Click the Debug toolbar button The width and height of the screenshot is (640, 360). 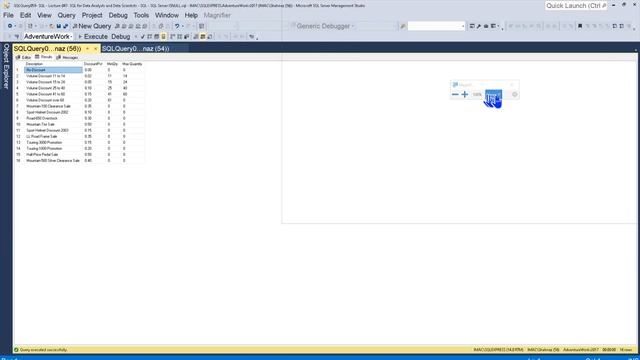pos(120,37)
